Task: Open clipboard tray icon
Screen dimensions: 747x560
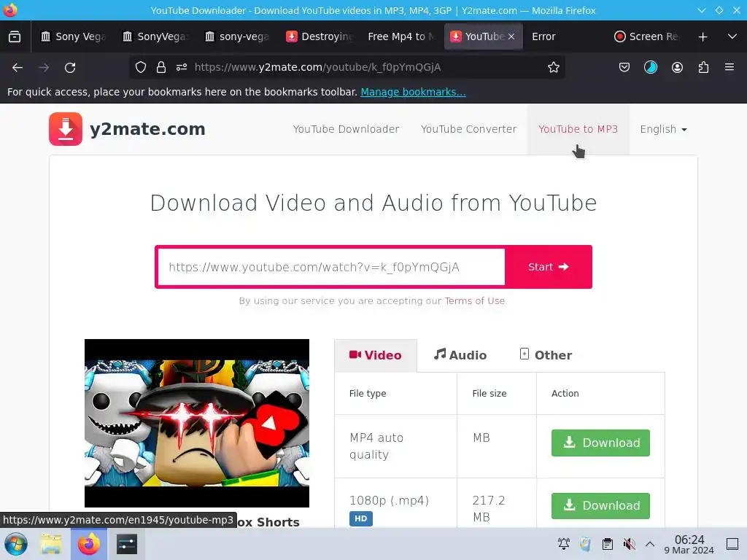Action: 608,543
